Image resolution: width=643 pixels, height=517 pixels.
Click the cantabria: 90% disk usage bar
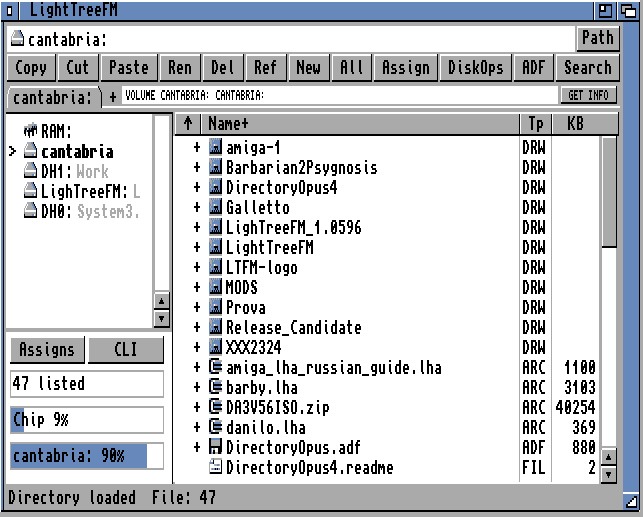pos(87,456)
